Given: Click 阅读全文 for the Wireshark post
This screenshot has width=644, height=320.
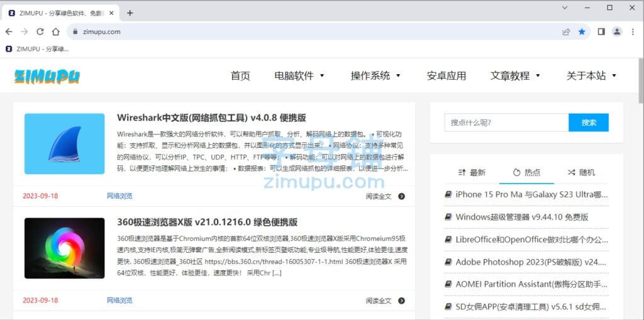Looking at the screenshot, I should coord(379,196).
